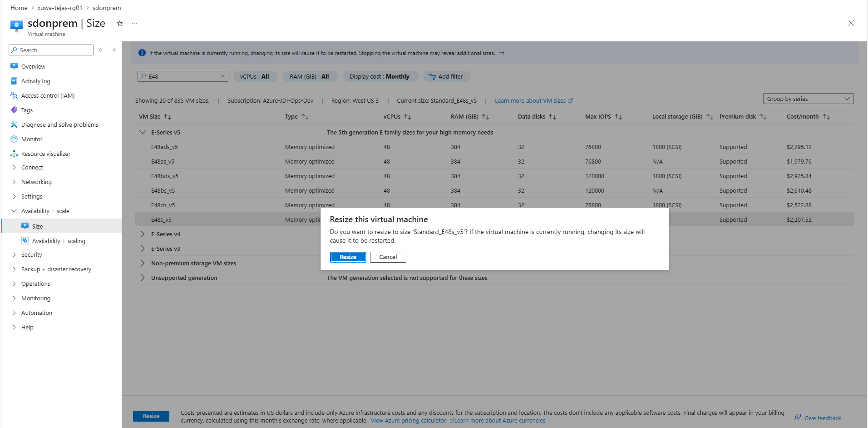The image size is (868, 428).
Task: Sort by Type column
Action: pyautogui.click(x=297, y=117)
